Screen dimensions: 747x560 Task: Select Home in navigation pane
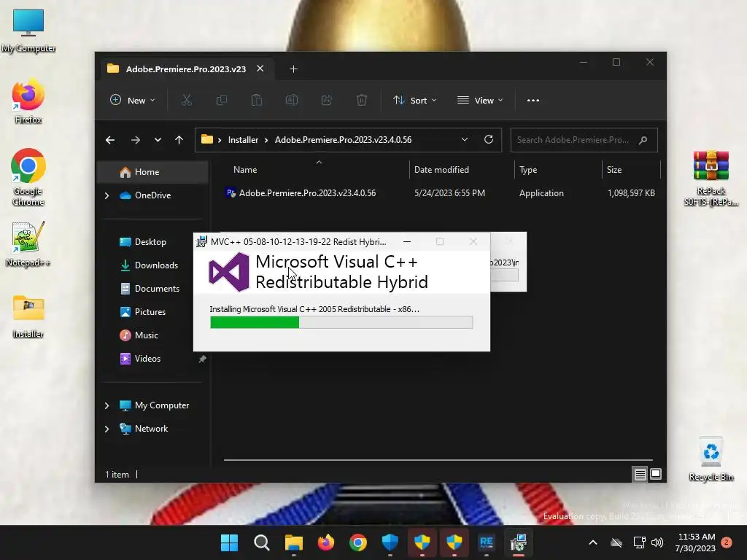pyautogui.click(x=152, y=172)
